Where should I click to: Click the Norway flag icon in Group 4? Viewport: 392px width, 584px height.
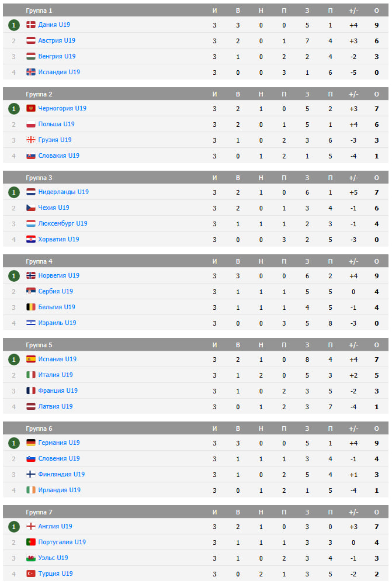point(31,275)
